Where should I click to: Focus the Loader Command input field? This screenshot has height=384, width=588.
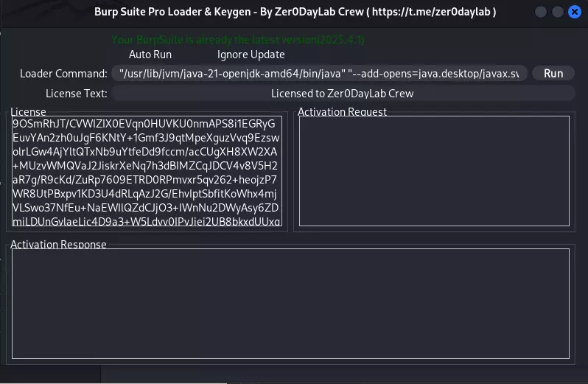click(x=319, y=74)
